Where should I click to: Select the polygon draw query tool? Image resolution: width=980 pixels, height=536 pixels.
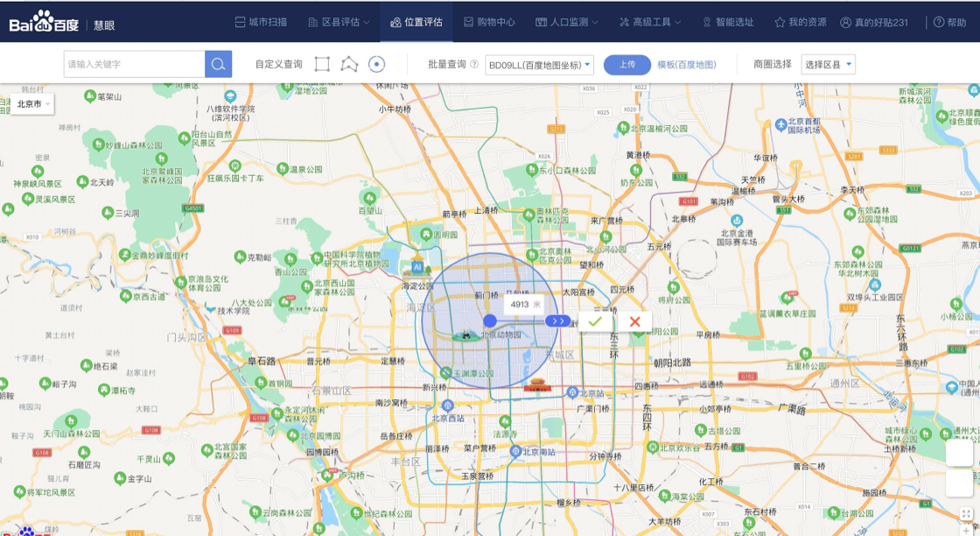pos(349,64)
